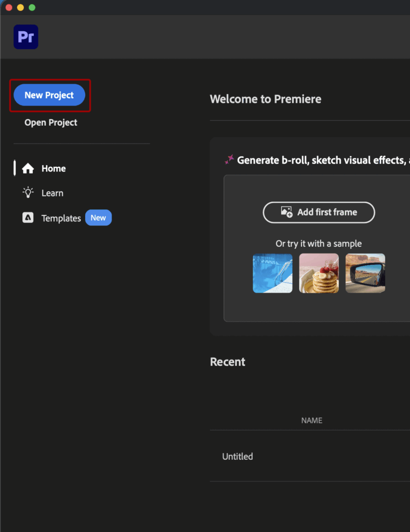This screenshot has width=410, height=532.
Task: Click the Add first frame button
Action: tap(319, 212)
